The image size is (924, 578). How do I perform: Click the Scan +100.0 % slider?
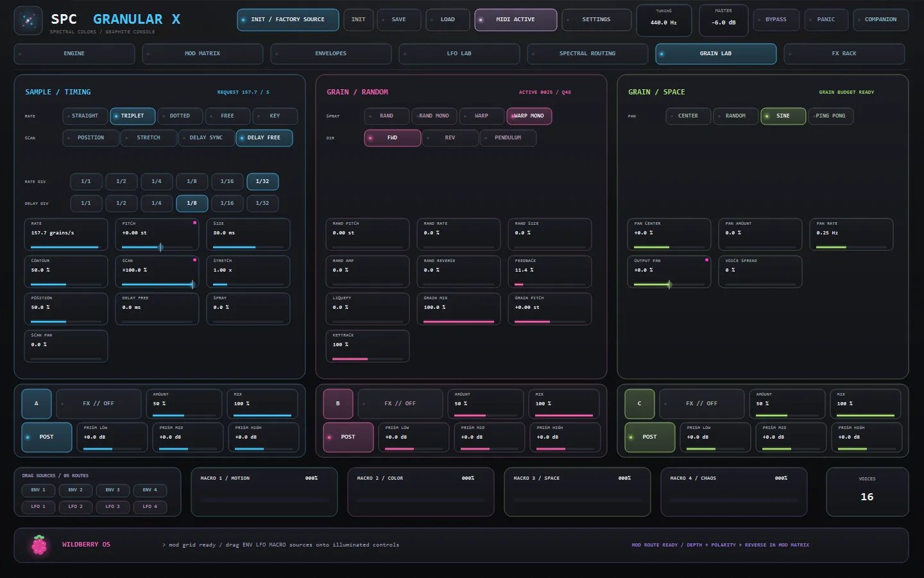(157, 272)
